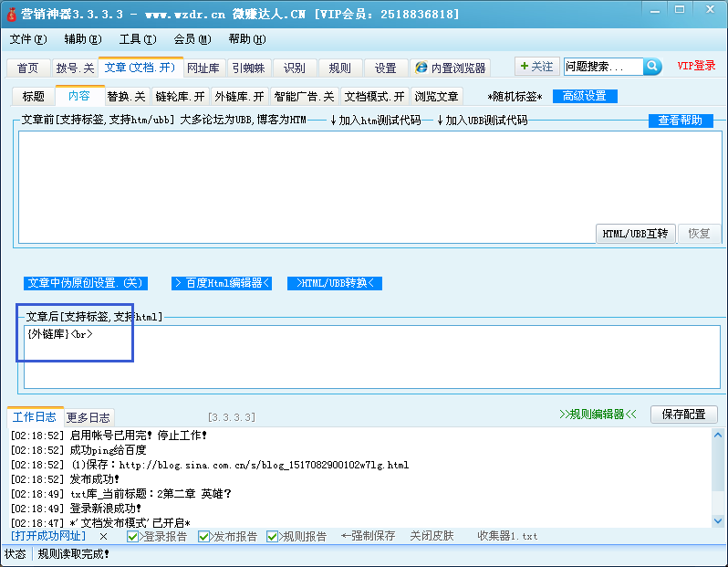This screenshot has width=728, height=567.
Task: Click the +关注 follow button
Action: pos(536,67)
